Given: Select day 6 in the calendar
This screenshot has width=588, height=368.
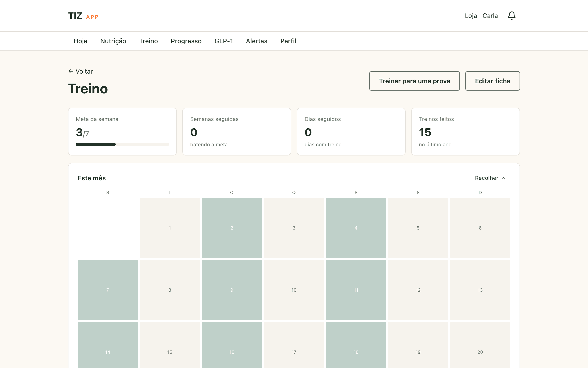Looking at the screenshot, I should [480, 228].
